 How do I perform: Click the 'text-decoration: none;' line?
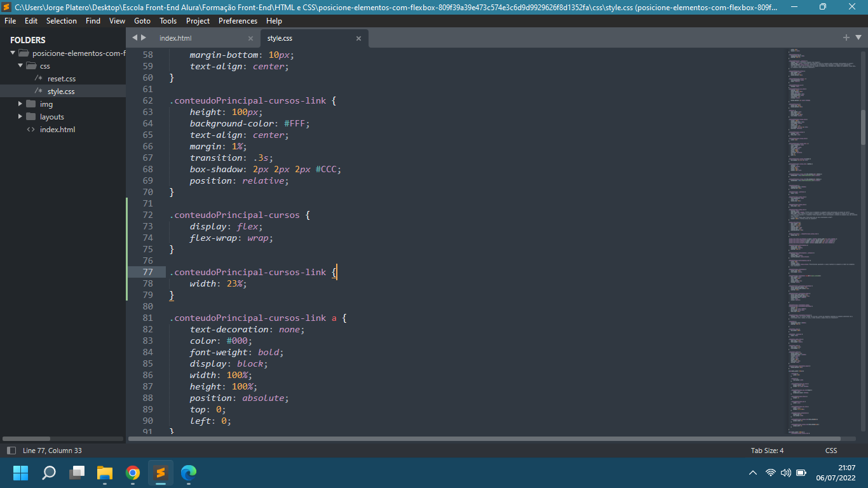point(247,329)
